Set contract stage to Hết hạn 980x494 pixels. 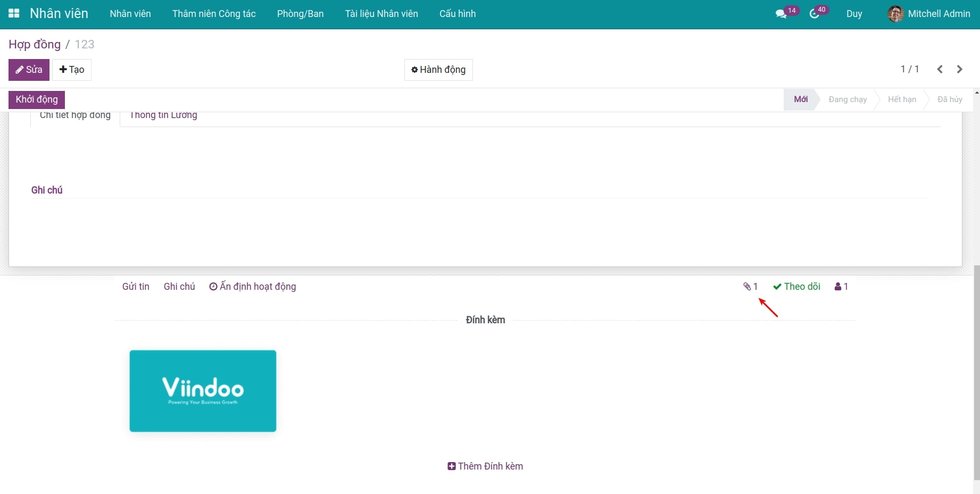pyautogui.click(x=902, y=99)
